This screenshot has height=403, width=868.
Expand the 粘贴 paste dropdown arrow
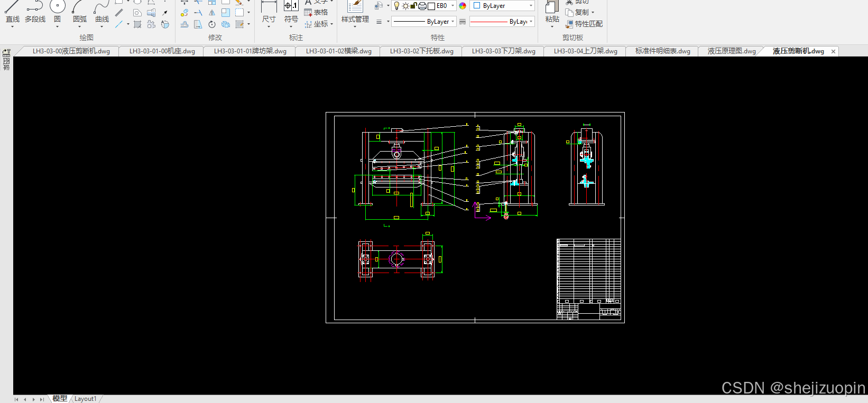point(552,27)
